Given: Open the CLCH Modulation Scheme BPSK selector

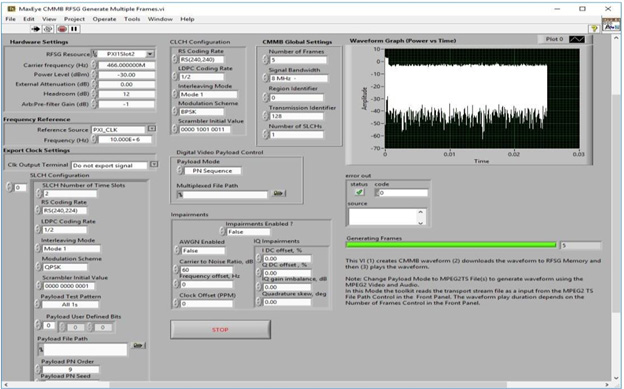Looking at the screenshot, I should [x=201, y=112].
